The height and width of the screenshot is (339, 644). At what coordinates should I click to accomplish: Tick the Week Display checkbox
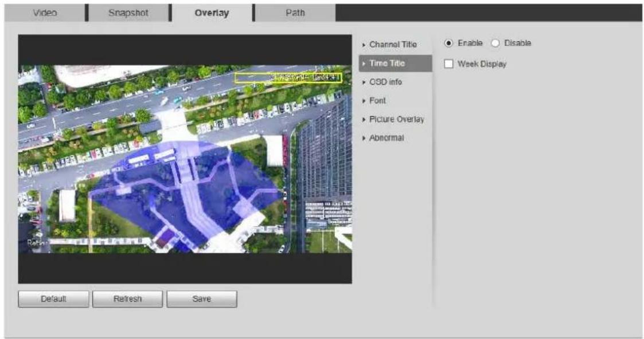(x=449, y=64)
